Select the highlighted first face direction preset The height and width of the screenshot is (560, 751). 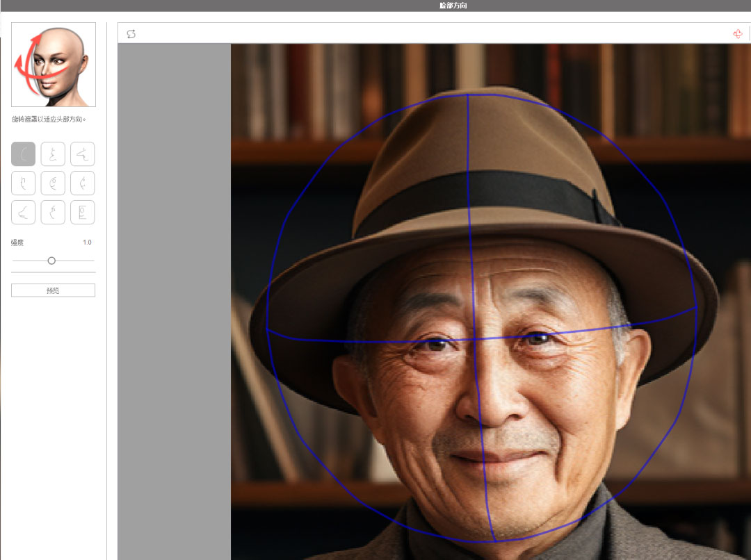(x=23, y=154)
